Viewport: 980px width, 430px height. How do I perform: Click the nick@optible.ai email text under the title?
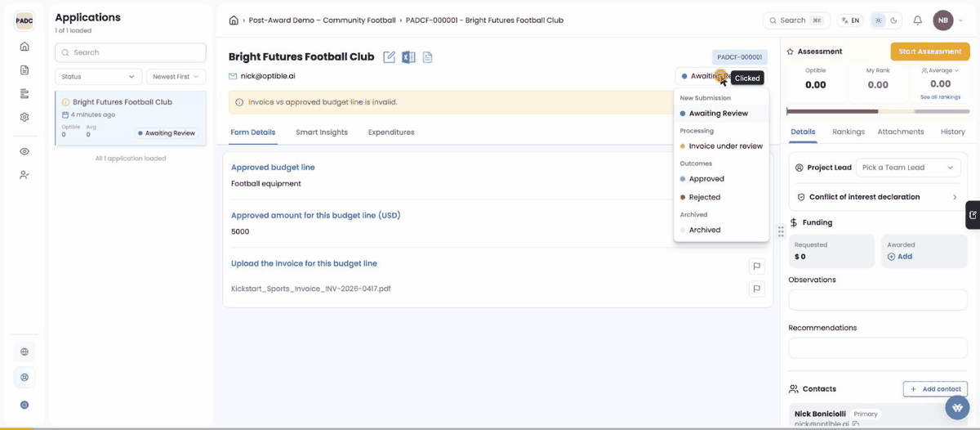[268, 76]
